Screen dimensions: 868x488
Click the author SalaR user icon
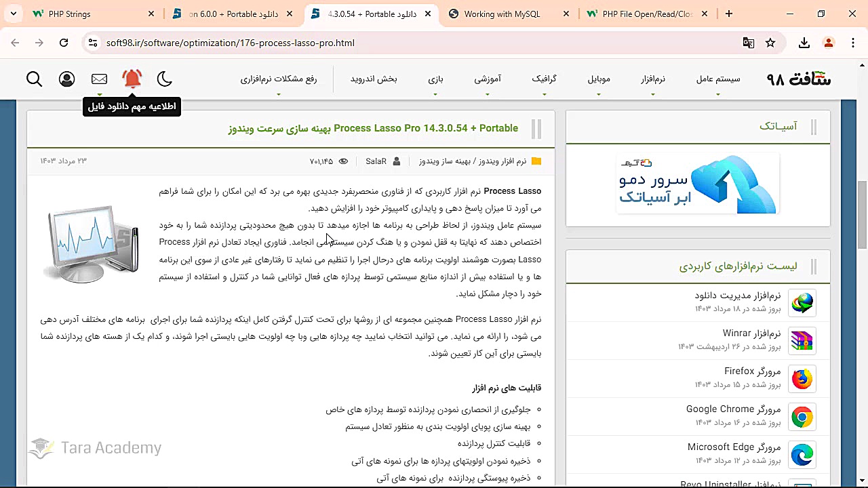tap(397, 161)
